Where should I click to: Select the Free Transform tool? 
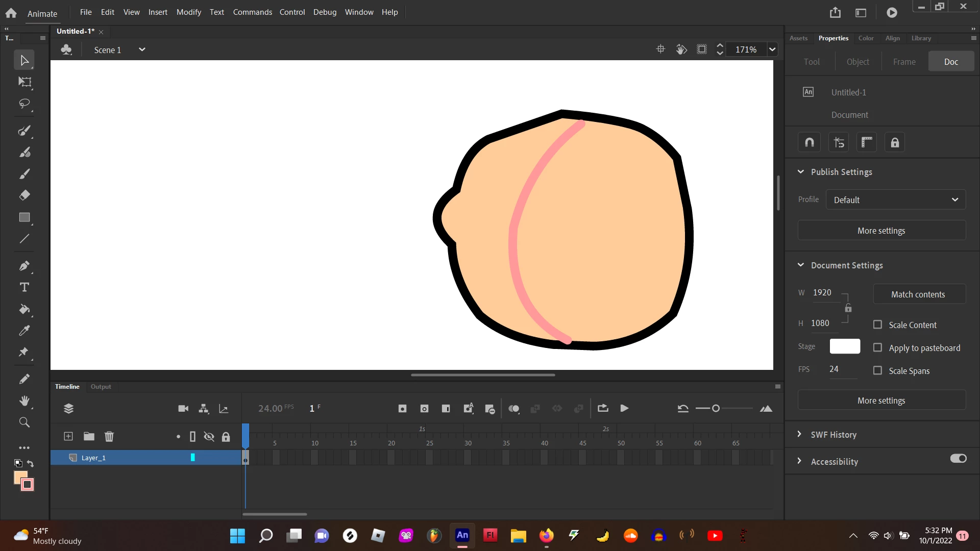(x=24, y=82)
